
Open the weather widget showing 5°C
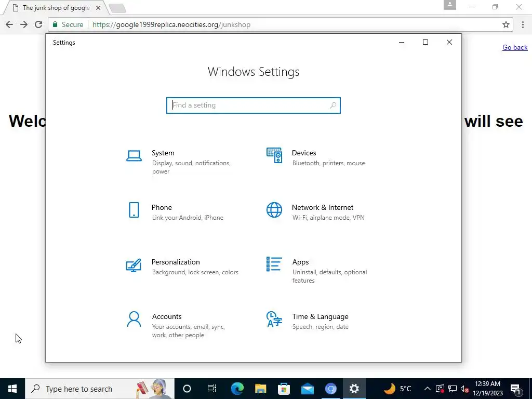coord(397,389)
